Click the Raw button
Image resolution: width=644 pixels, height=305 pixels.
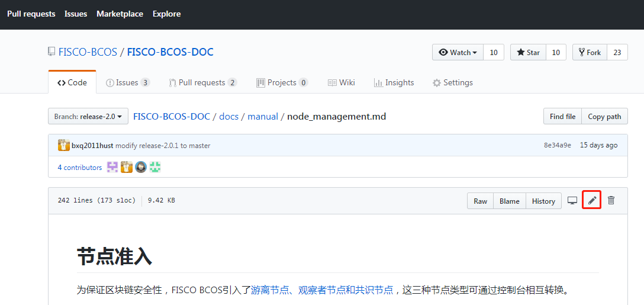pos(480,201)
